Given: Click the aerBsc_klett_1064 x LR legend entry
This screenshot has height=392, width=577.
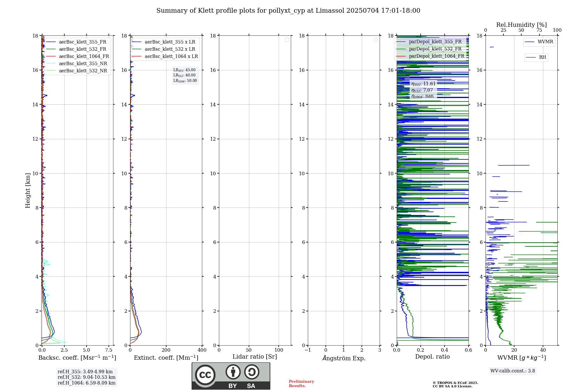Looking at the screenshot, I should 165,56.
